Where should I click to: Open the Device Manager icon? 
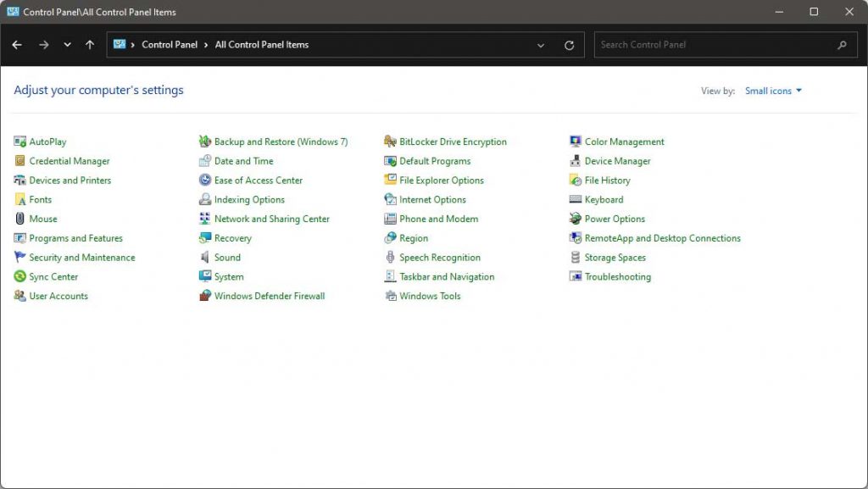click(576, 161)
